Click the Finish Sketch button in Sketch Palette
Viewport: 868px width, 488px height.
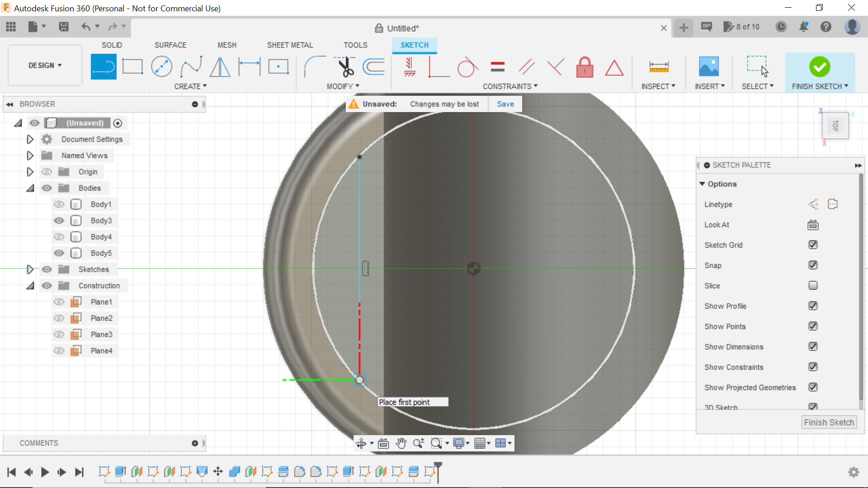(829, 422)
